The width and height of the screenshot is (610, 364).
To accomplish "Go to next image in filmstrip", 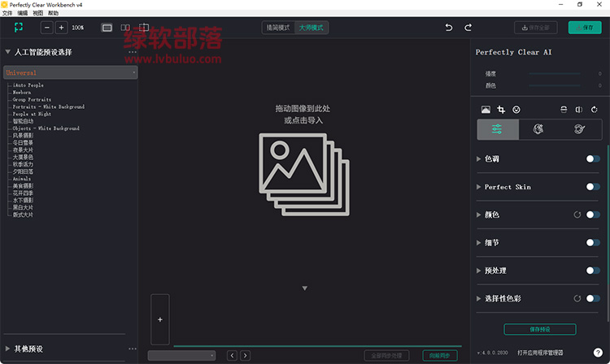I will pos(245,355).
